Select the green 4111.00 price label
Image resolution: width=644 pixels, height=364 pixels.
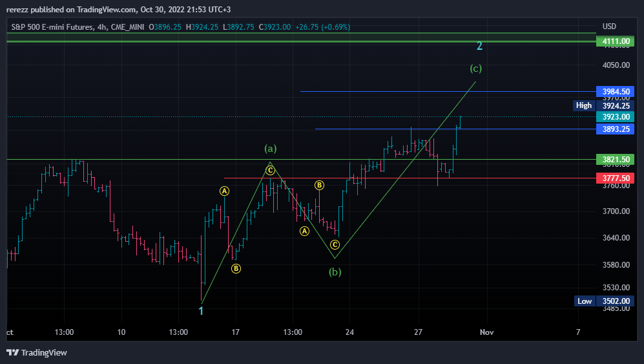point(615,41)
